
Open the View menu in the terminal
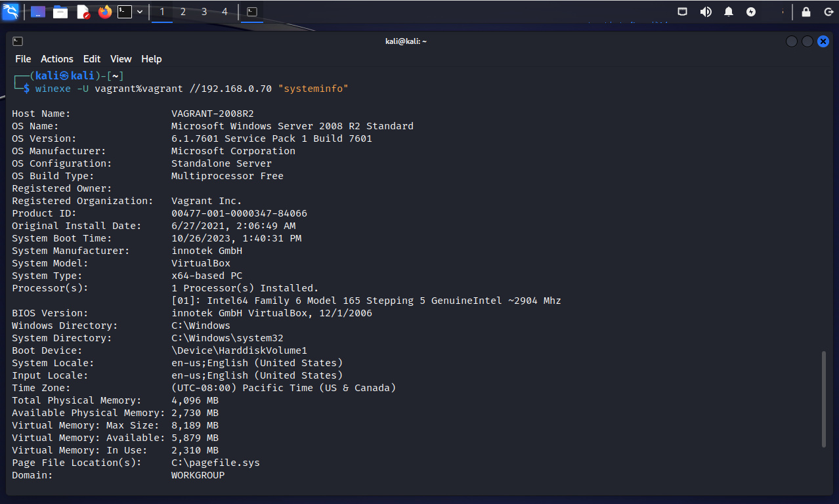121,59
